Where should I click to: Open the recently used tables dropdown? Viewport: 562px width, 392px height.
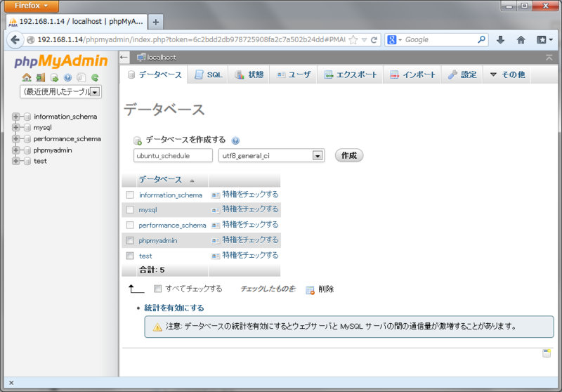(x=60, y=92)
